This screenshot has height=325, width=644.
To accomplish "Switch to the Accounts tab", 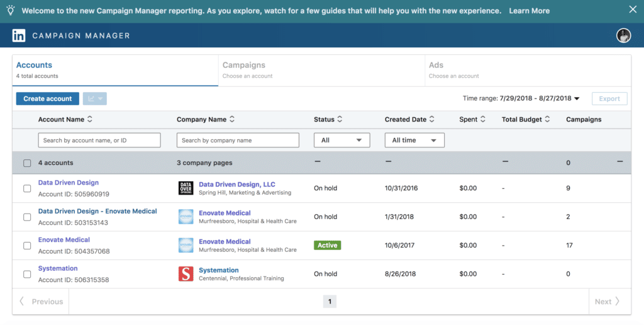I will 115,71.
